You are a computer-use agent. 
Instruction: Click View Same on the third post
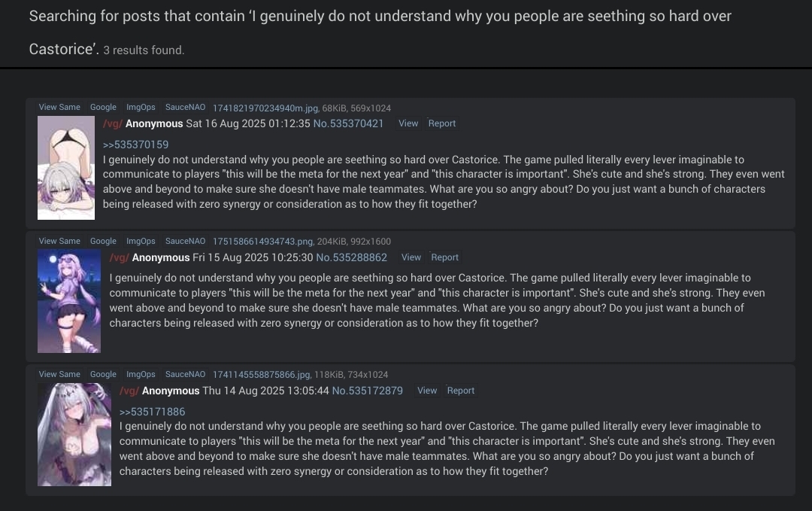click(x=59, y=375)
